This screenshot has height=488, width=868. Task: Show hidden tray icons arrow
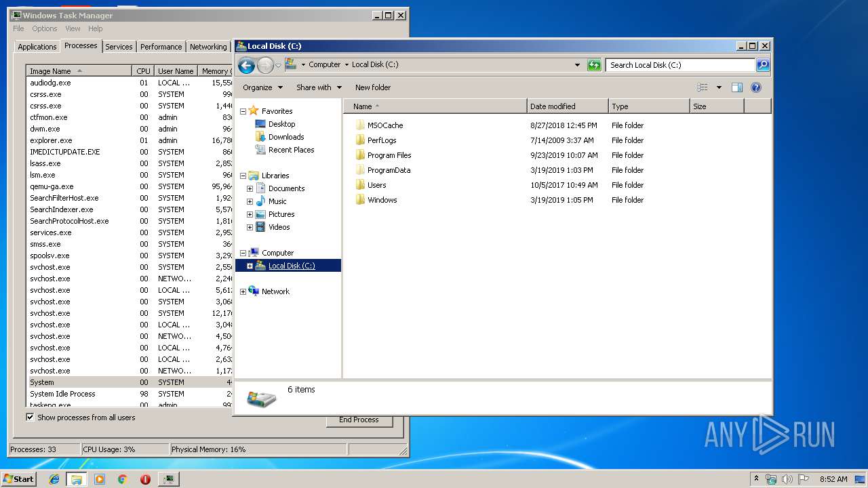pyautogui.click(x=756, y=479)
